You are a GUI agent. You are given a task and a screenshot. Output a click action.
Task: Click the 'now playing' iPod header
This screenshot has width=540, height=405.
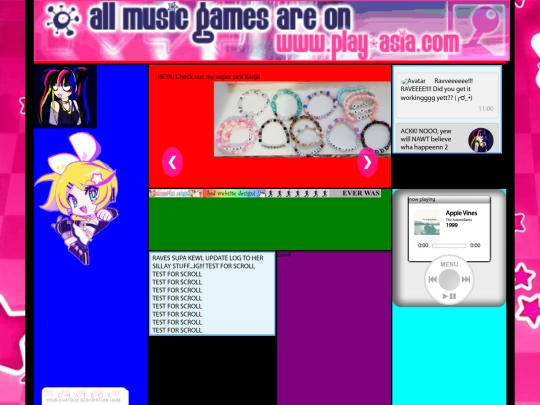pos(449,199)
